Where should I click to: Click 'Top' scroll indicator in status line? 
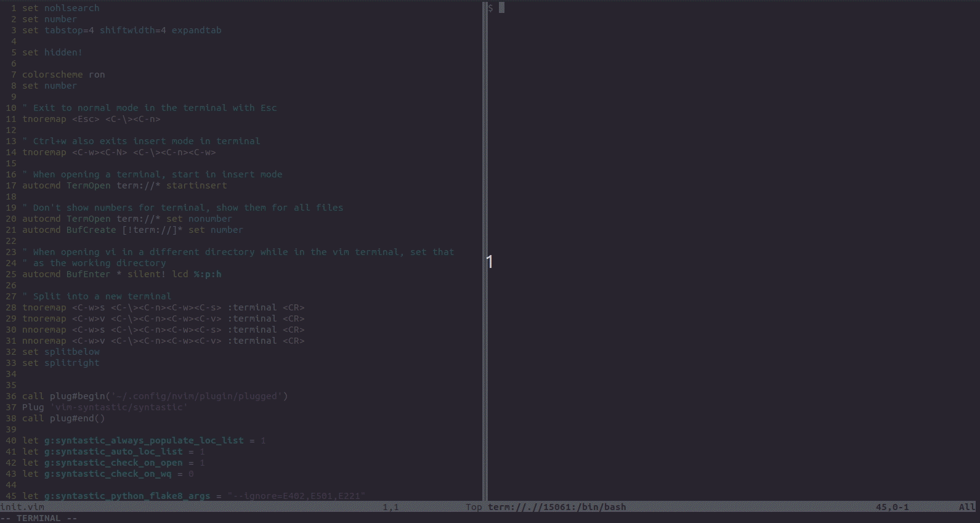[x=474, y=507]
